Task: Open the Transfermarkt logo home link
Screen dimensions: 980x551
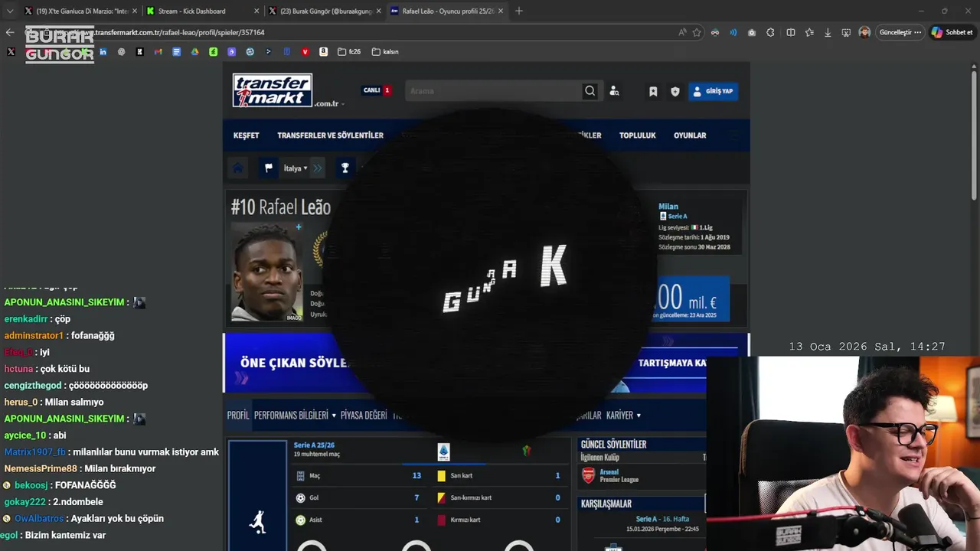Action: coord(273,90)
